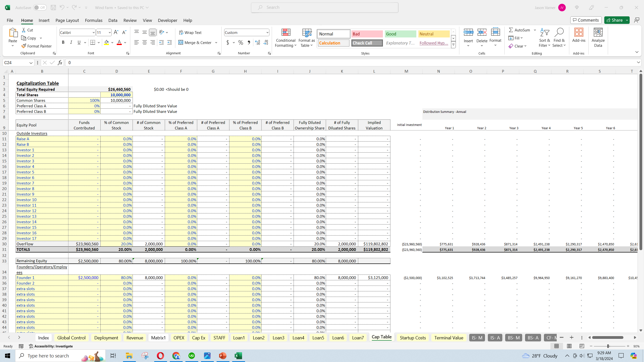This screenshot has width=644, height=362.
Task: Toggle Wrap Text for the cell
Action: 190,32
